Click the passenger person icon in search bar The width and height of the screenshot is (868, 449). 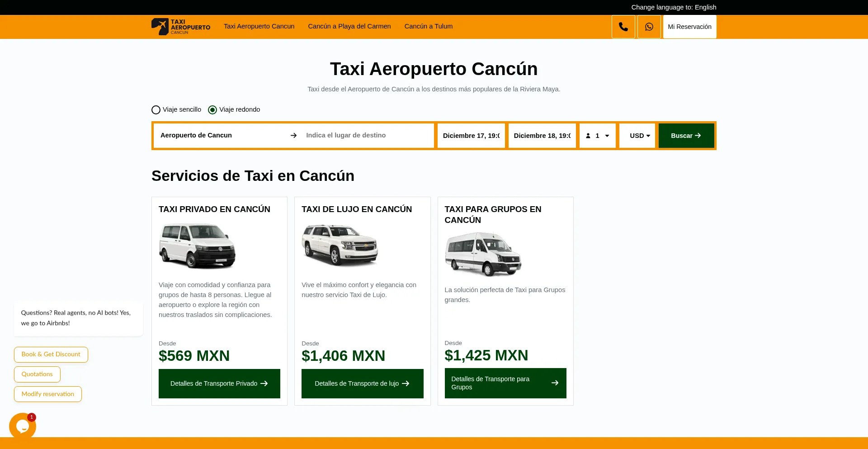588,135
